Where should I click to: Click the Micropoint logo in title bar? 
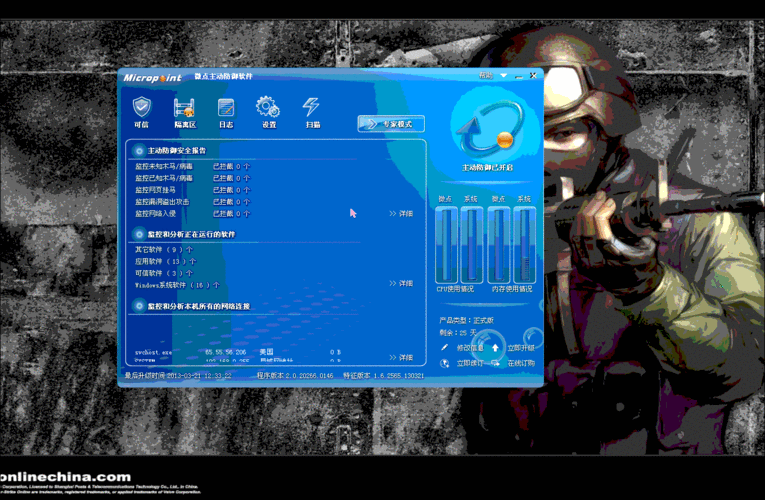coord(153,78)
